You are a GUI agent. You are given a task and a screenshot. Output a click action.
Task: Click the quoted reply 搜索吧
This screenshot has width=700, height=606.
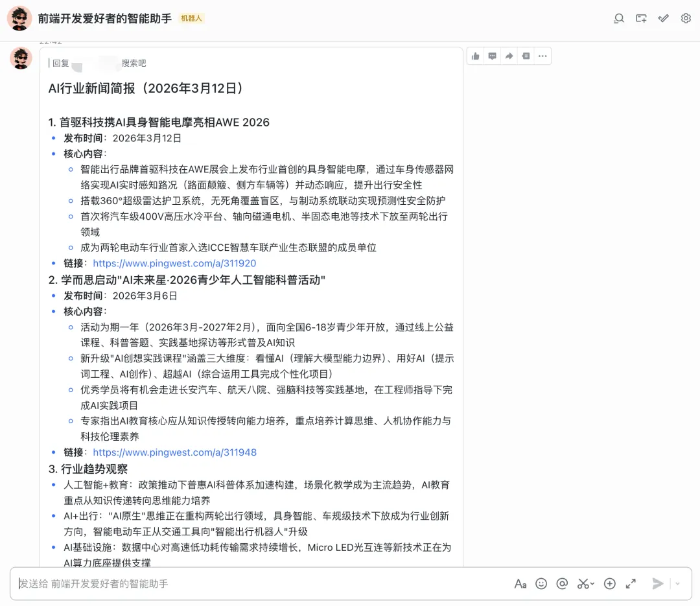[x=134, y=63]
